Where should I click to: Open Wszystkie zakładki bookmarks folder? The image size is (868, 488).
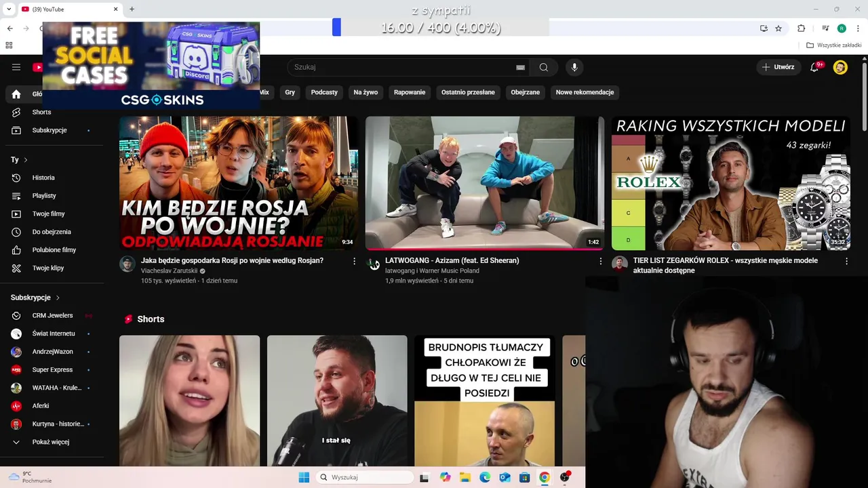point(834,45)
